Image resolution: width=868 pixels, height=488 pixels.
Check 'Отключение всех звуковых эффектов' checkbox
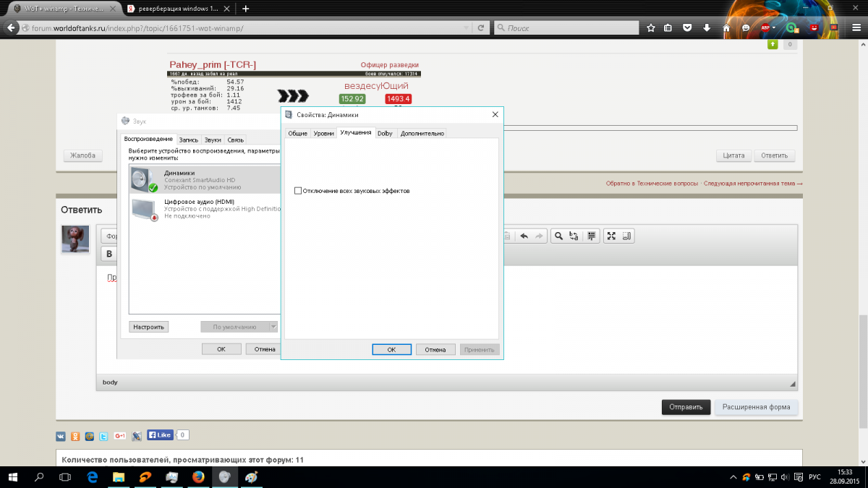tap(298, 191)
